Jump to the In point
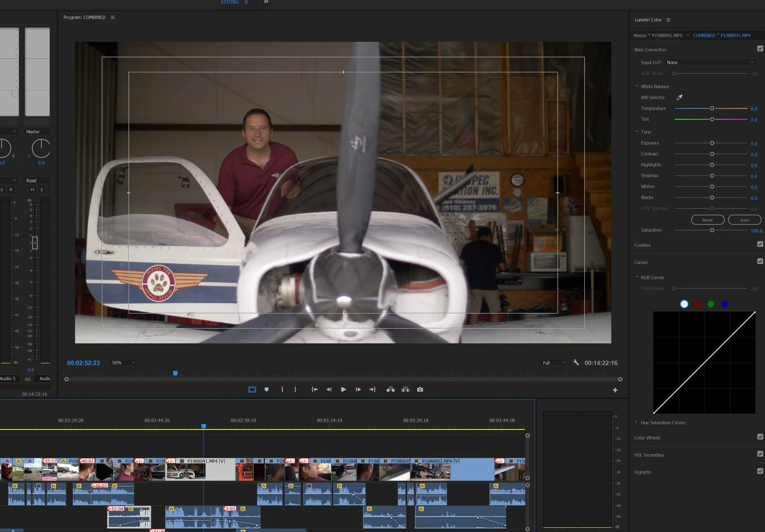 click(315, 389)
